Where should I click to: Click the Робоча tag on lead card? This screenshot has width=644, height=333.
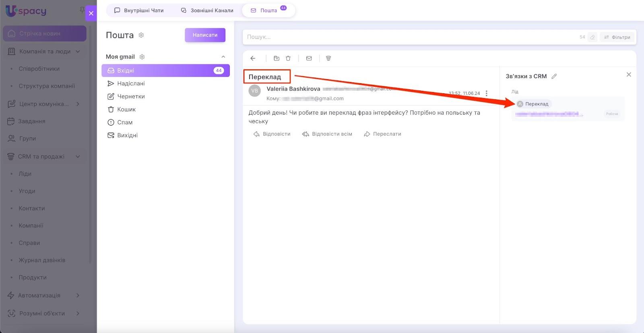[x=612, y=114]
